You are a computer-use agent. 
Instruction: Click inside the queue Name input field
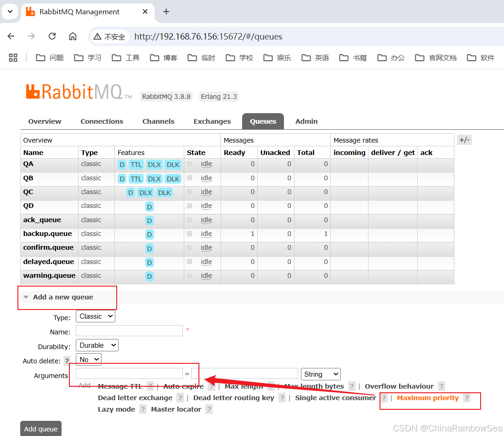(x=129, y=331)
